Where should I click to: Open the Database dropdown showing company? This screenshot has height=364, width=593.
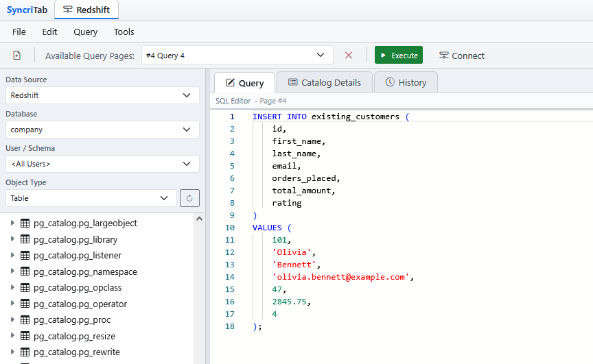pyautogui.click(x=102, y=130)
